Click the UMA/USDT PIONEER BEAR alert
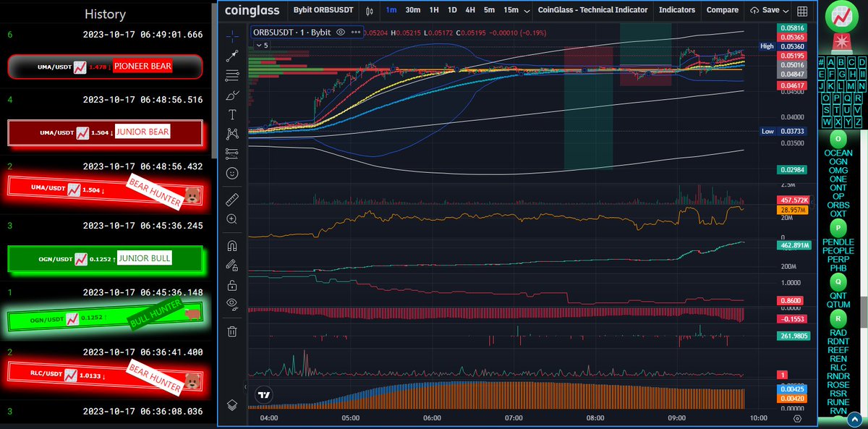Viewport: 868px width, 429px height. (x=103, y=67)
